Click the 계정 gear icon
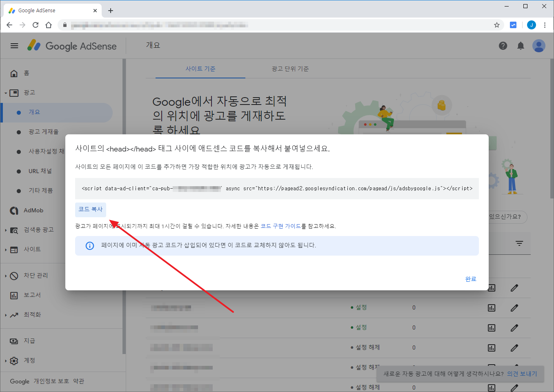The width and height of the screenshot is (554, 392). click(x=14, y=361)
